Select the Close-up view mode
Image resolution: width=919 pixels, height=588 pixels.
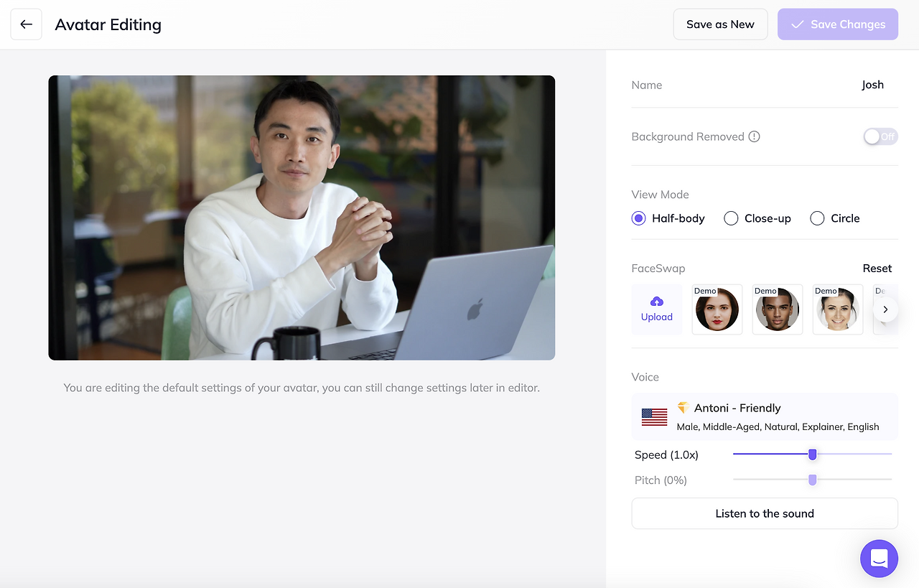[757, 218]
